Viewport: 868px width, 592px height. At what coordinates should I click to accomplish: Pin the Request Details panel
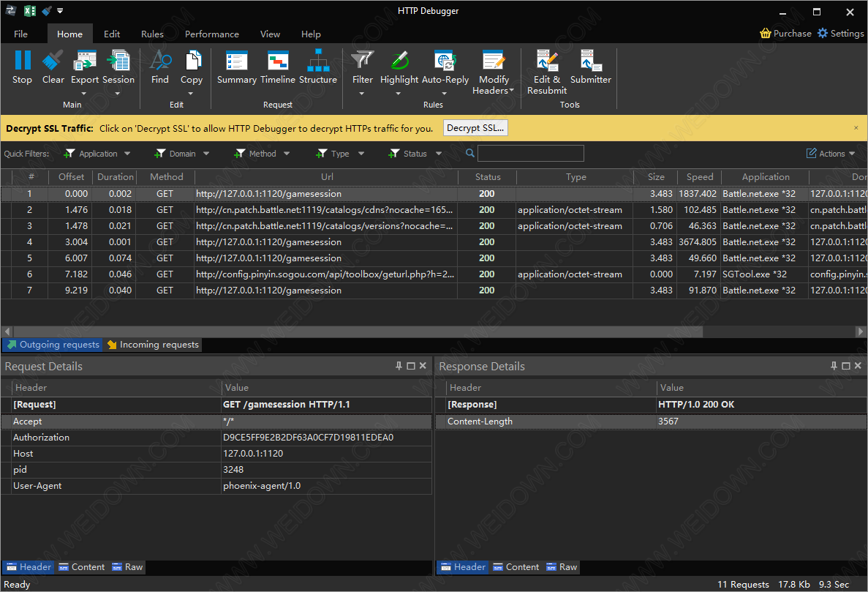(x=399, y=366)
